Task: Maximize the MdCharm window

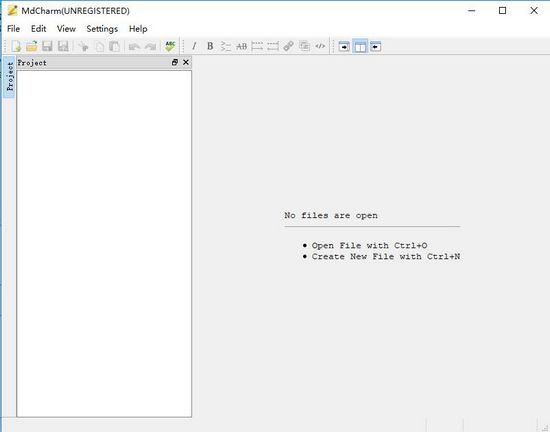Action: point(502,11)
